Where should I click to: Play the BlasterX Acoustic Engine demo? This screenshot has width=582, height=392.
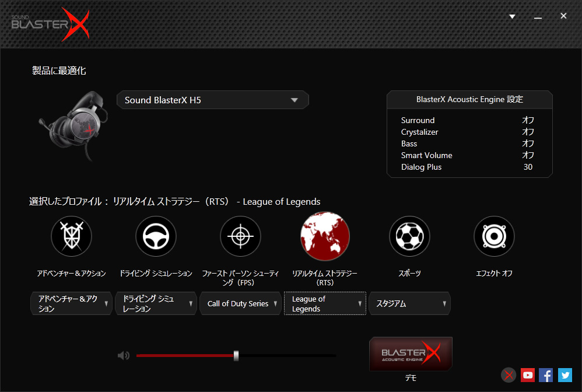click(x=411, y=353)
